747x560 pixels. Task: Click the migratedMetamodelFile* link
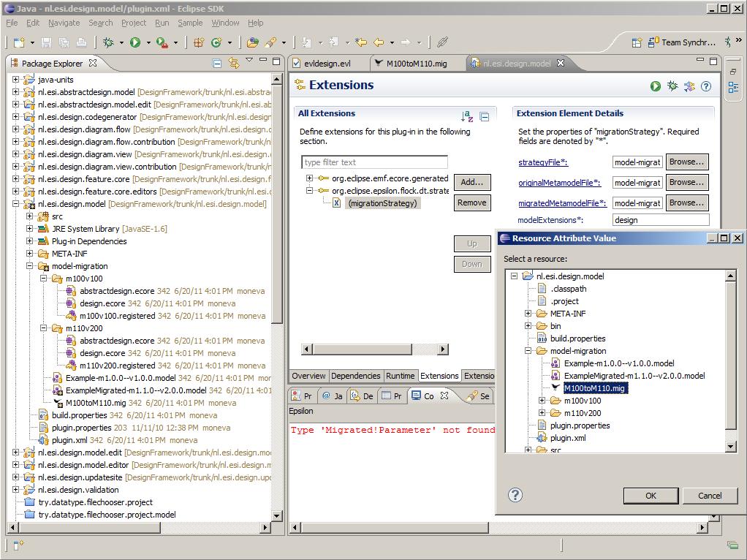[563, 203]
